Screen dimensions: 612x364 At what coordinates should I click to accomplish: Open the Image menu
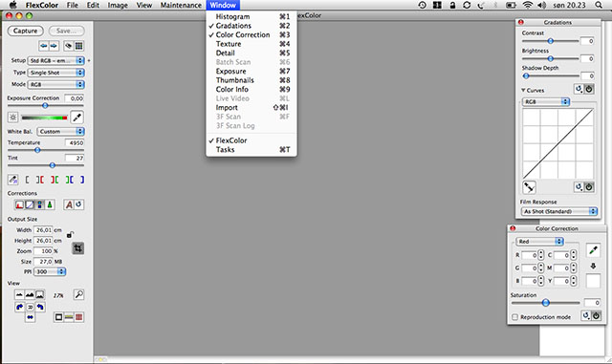click(x=118, y=5)
